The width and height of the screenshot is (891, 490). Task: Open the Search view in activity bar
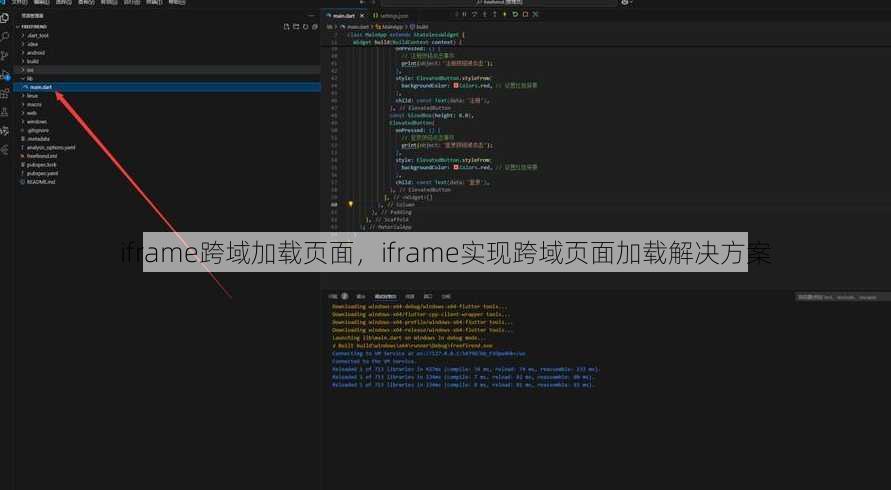[x=5, y=37]
